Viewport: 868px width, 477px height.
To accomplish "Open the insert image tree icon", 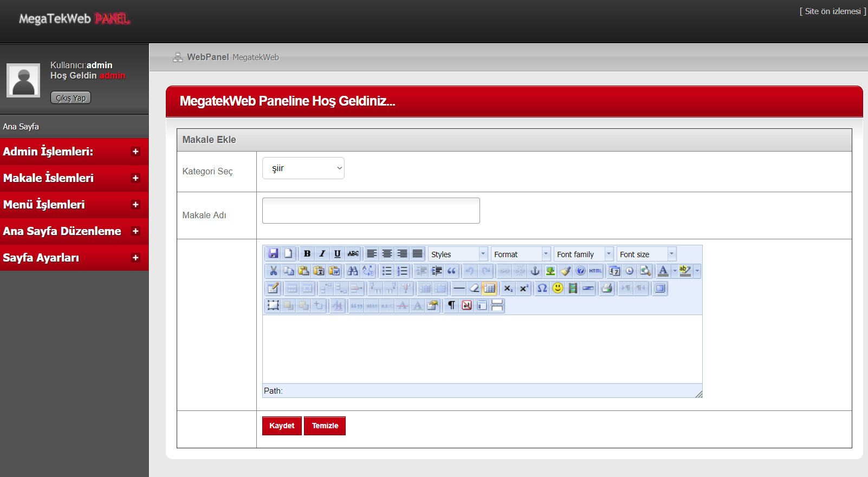I will click(550, 271).
